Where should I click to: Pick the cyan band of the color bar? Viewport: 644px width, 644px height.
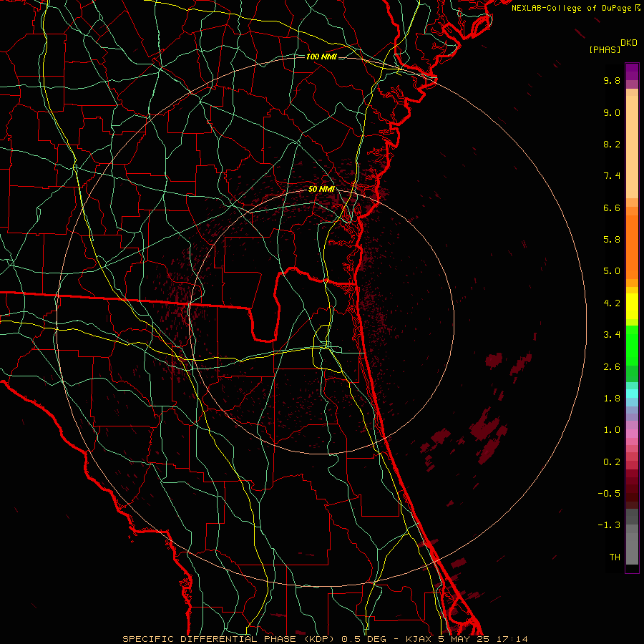coord(632,393)
